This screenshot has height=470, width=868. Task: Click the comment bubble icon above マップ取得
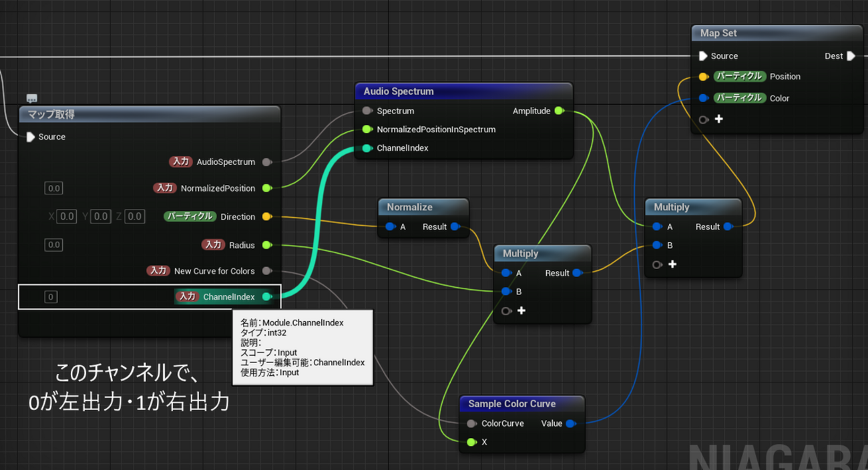point(32,98)
